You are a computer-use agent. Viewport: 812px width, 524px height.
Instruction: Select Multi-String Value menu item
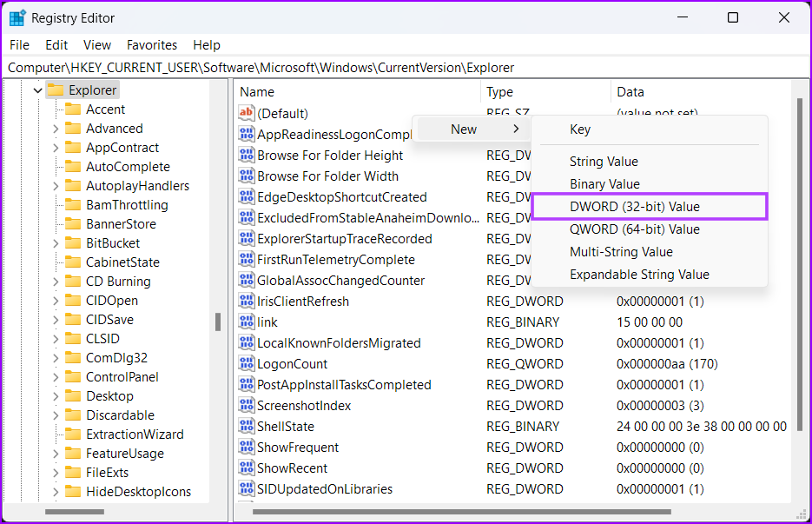point(650,252)
